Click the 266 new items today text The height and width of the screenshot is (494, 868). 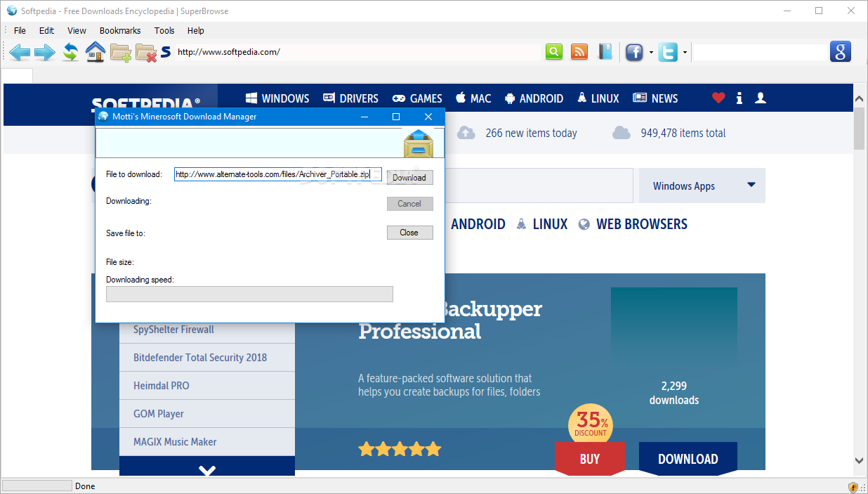(x=531, y=133)
